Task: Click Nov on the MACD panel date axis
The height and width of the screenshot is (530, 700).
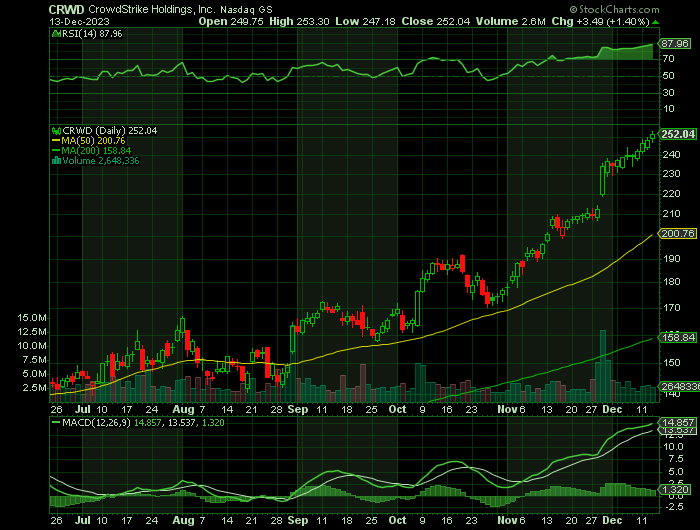Action: pyautogui.click(x=508, y=521)
